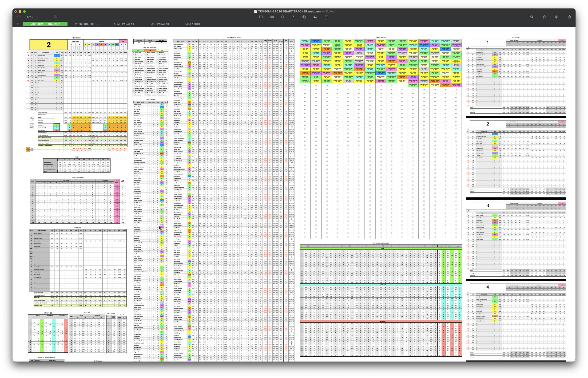Add a new sheet with the plus button

pyautogui.click(x=17, y=24)
